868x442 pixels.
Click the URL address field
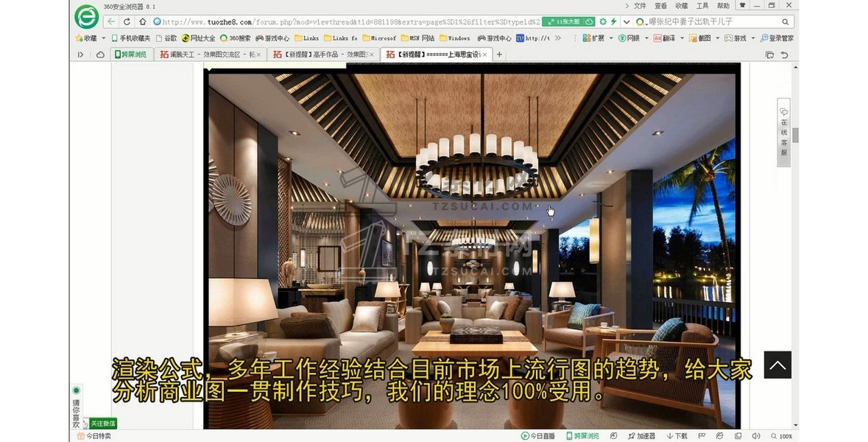click(x=346, y=21)
